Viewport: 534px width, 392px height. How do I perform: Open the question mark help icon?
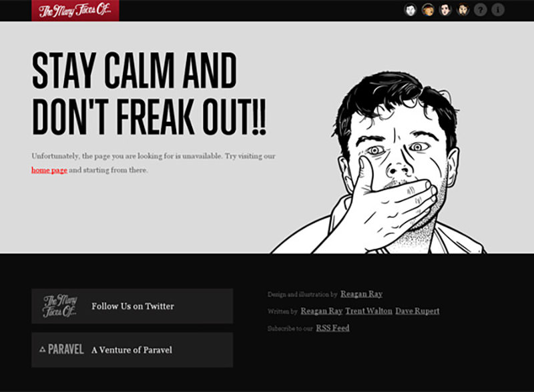coord(480,10)
